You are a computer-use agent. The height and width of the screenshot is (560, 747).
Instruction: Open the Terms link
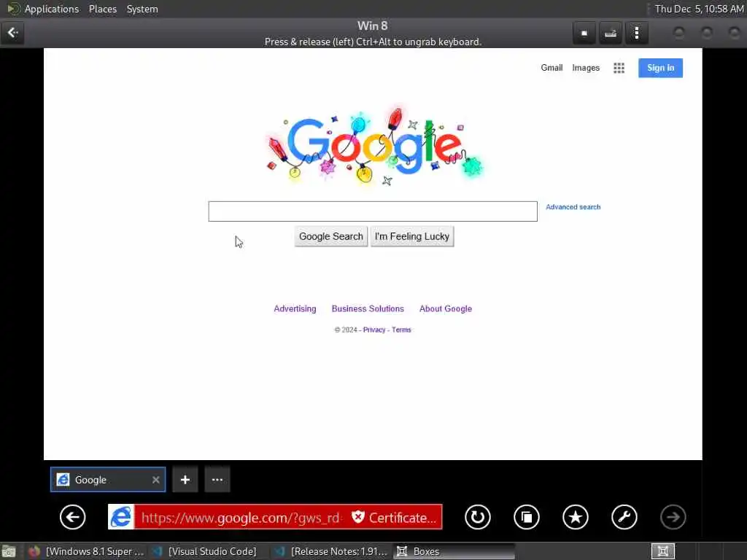click(x=401, y=330)
